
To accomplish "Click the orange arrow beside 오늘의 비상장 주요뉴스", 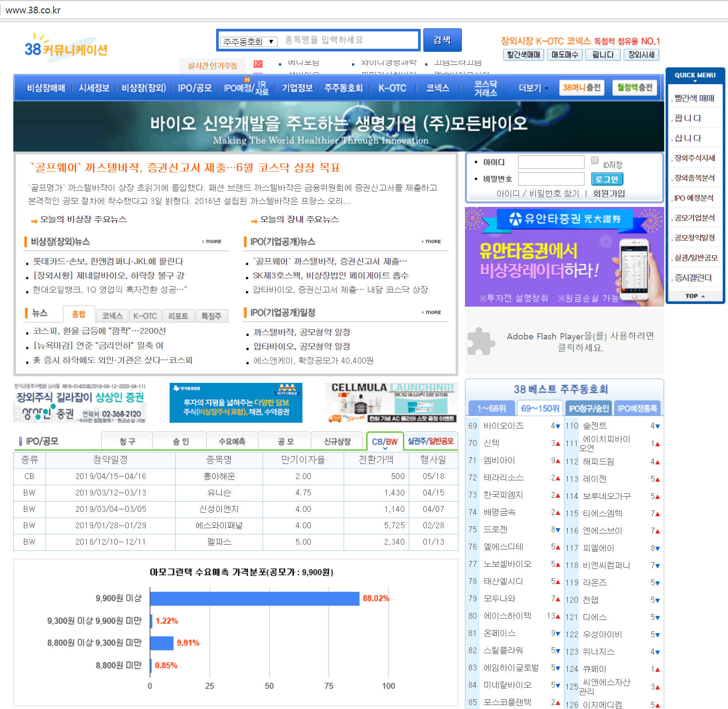I will pyautogui.click(x=34, y=221).
